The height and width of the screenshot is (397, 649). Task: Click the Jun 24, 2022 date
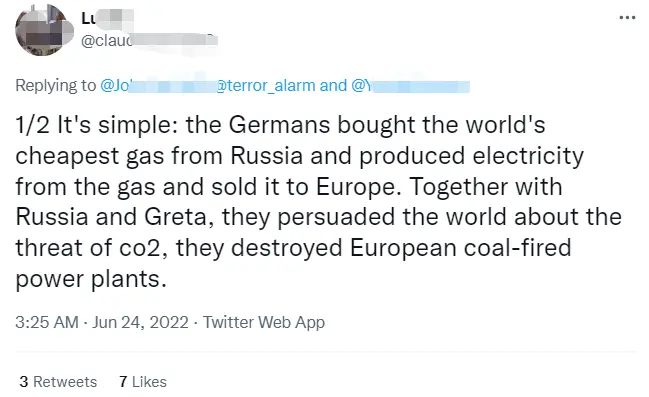pyautogui.click(x=140, y=322)
